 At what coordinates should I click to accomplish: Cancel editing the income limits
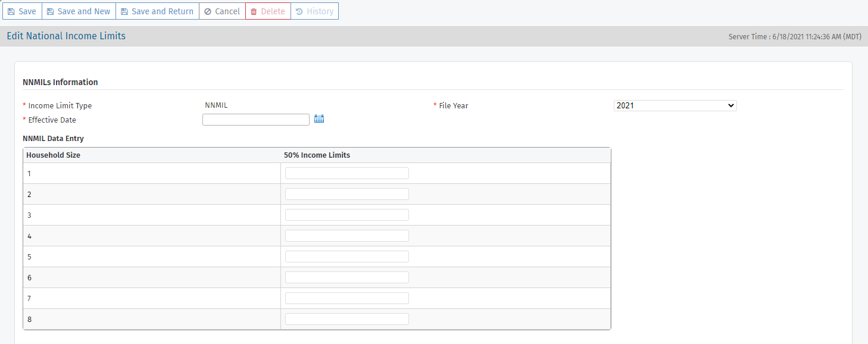pyautogui.click(x=222, y=11)
